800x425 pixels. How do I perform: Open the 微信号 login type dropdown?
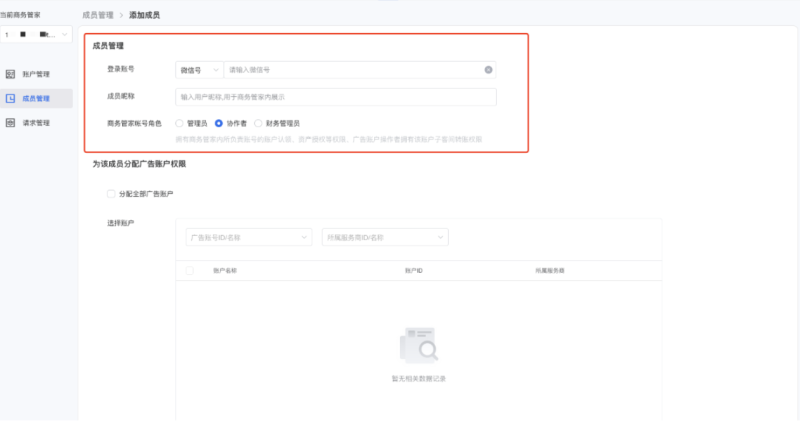point(199,70)
